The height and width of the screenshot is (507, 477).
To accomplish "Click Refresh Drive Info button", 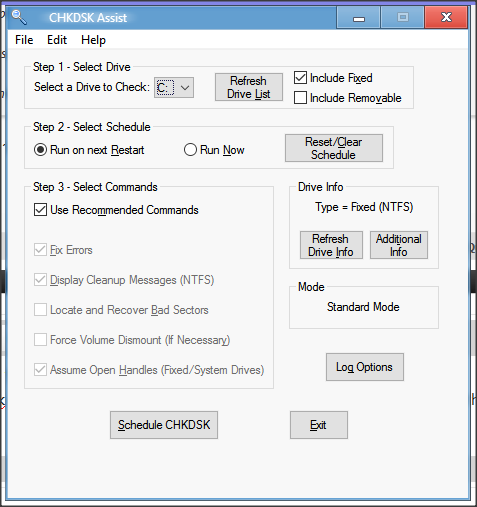I will point(331,245).
